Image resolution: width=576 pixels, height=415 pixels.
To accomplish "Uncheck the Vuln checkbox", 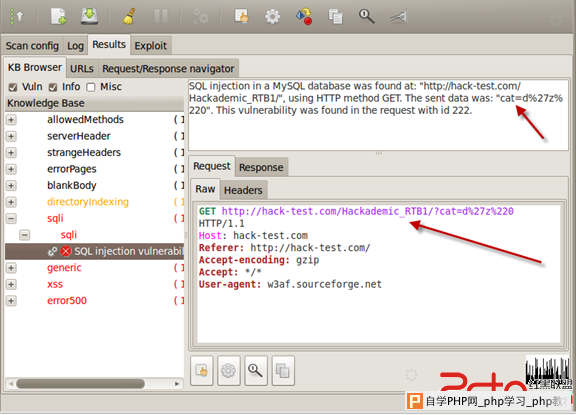I will pos(13,87).
